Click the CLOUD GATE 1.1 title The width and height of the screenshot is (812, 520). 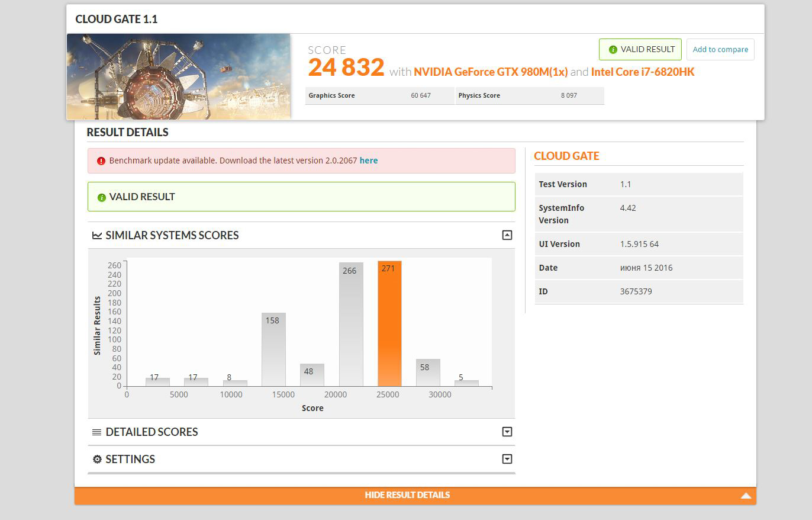click(117, 19)
